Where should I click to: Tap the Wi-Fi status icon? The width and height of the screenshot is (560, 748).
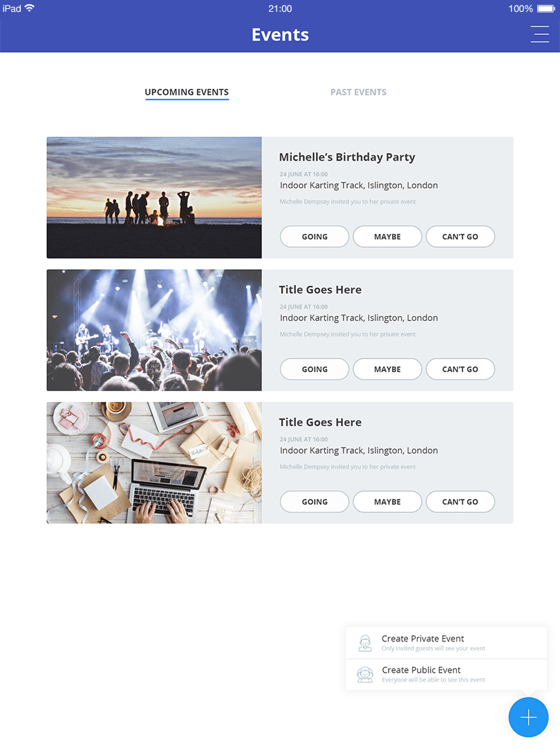point(30,8)
